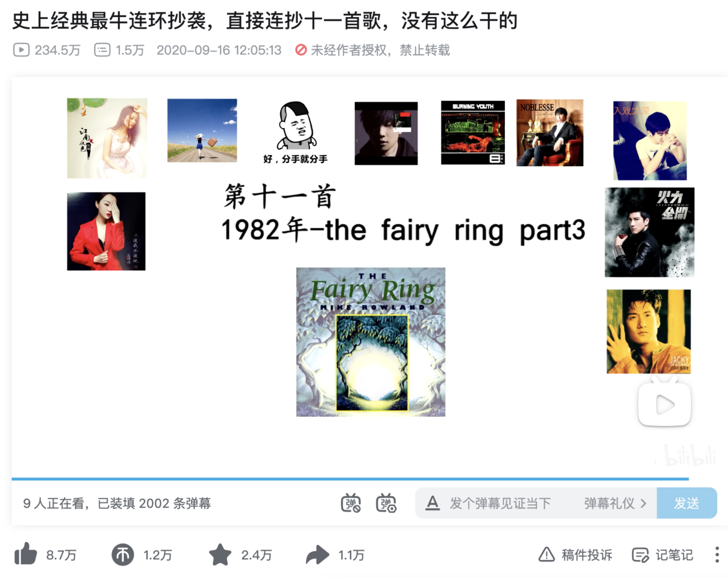This screenshot has height=578, width=728.
Task: Click the NOBLESSE album cover thumbnail
Action: (x=550, y=133)
